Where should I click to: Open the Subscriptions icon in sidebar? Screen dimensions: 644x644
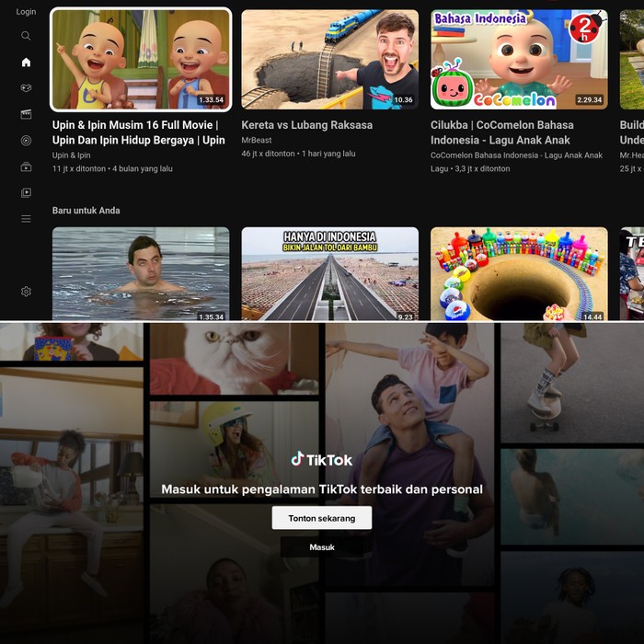(26, 167)
